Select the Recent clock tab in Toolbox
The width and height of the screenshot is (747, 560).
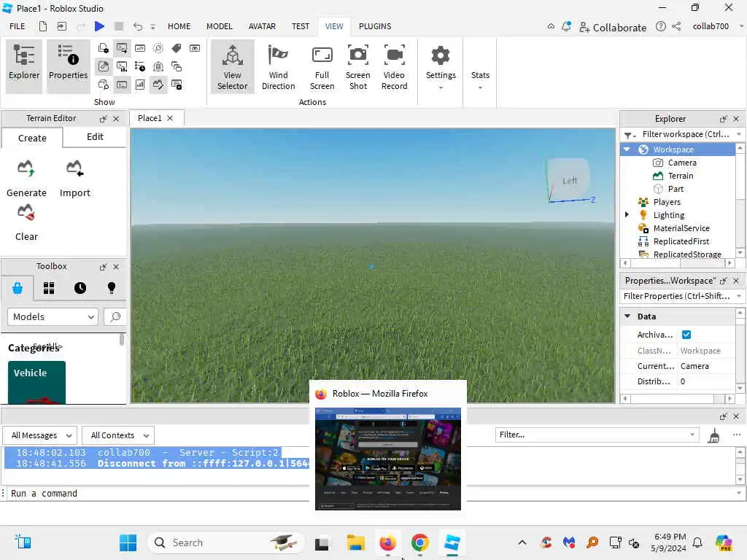[80, 288]
